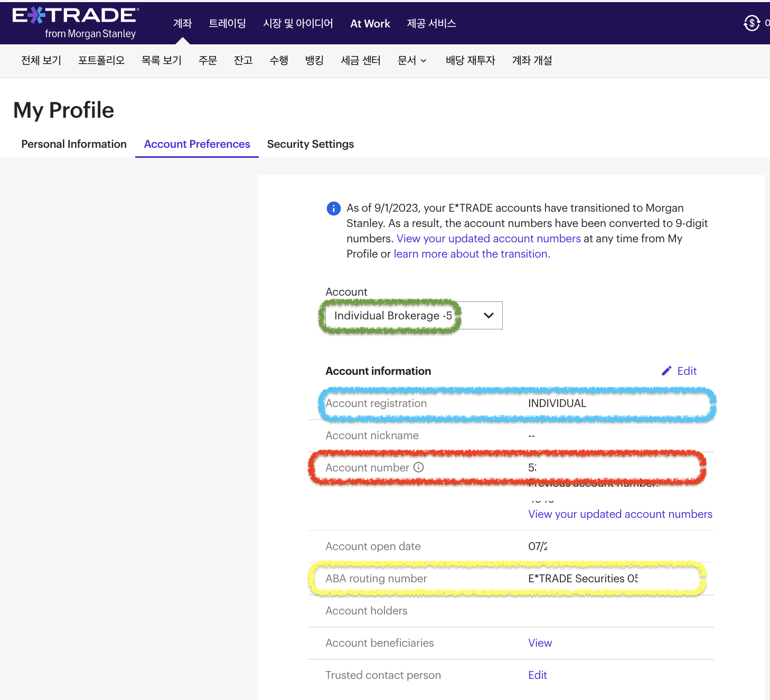Click the My Profile page heading
This screenshot has height=700, width=770.
[63, 110]
